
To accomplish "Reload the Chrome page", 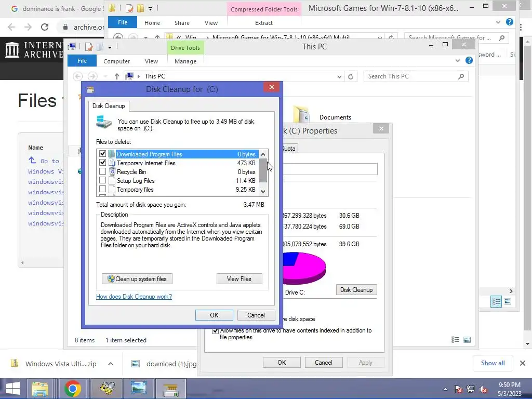I will (45, 27).
